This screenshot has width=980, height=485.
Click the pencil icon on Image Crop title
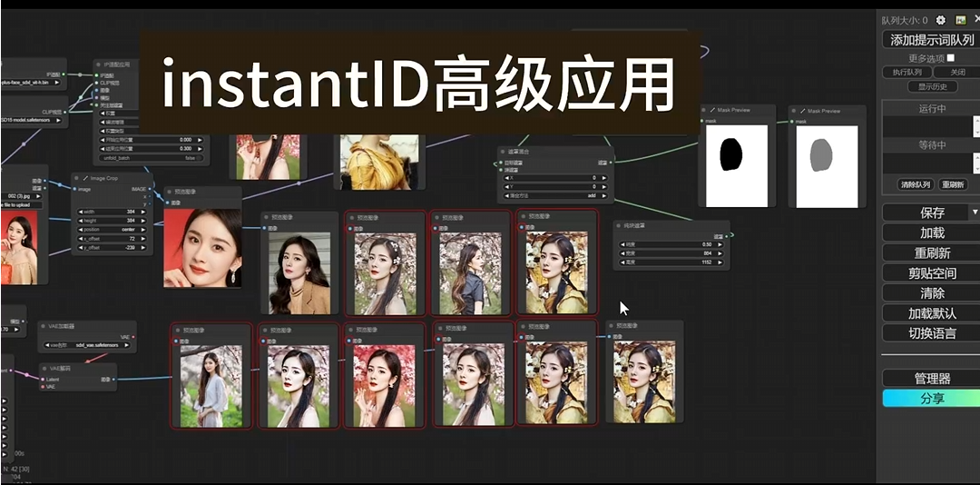(85, 178)
